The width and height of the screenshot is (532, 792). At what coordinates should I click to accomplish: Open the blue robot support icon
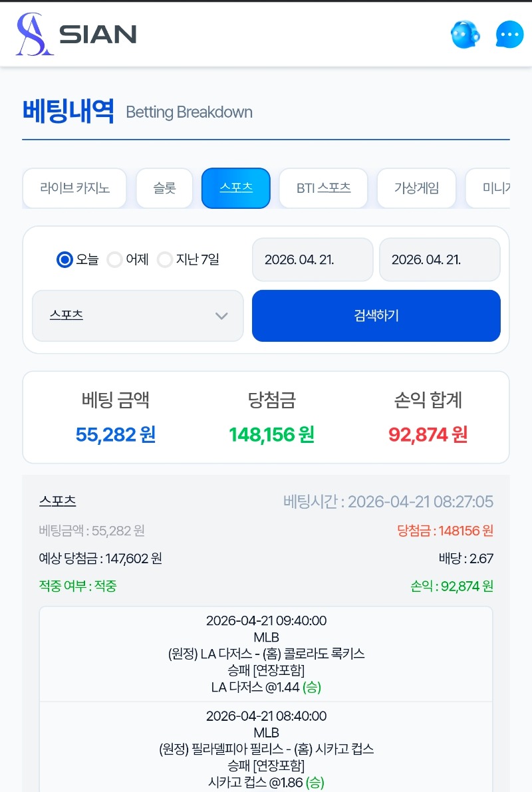point(465,34)
